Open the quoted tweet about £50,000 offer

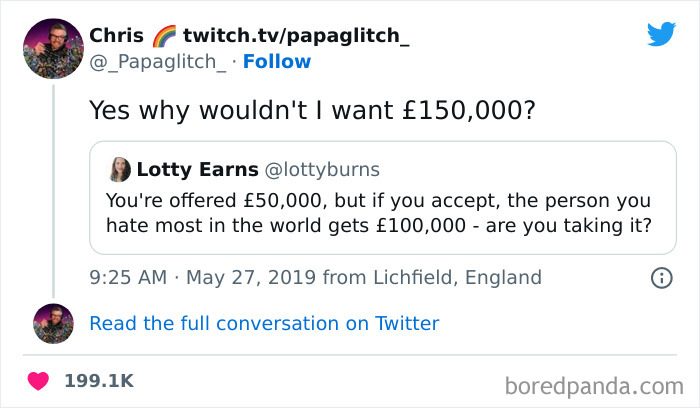[380, 214]
